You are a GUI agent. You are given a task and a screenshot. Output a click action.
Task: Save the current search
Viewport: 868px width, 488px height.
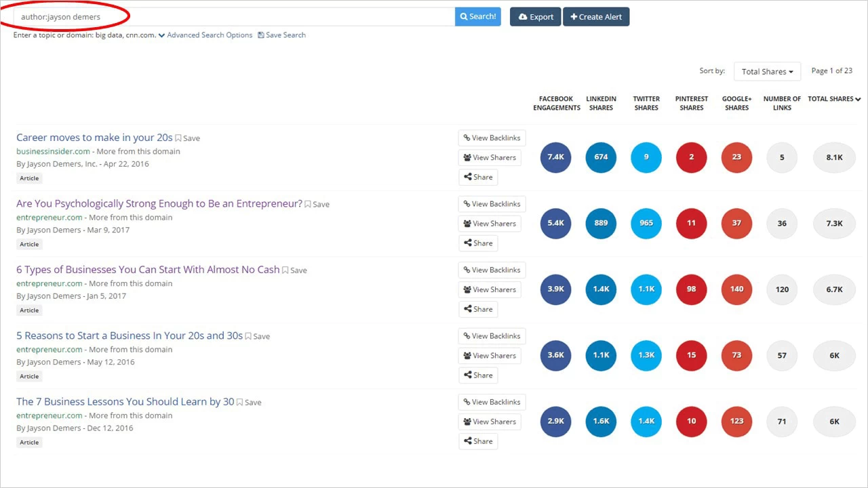281,35
